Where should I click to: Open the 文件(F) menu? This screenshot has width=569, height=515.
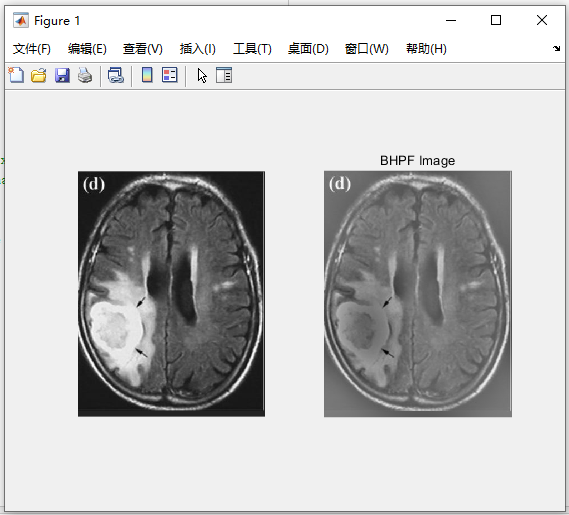click(x=32, y=49)
